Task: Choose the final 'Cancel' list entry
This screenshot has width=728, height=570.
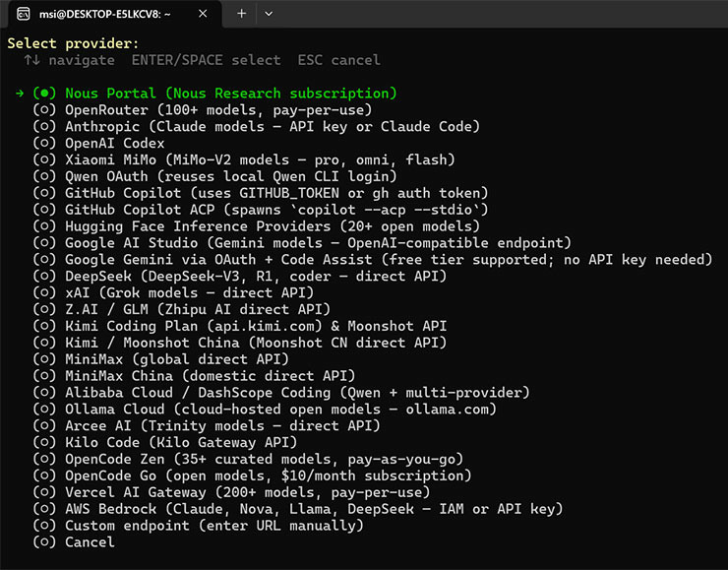Action: (x=90, y=542)
